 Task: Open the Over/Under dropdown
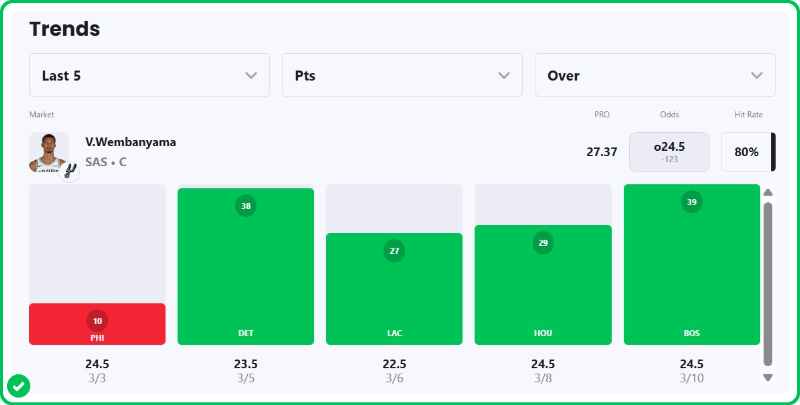coord(655,75)
